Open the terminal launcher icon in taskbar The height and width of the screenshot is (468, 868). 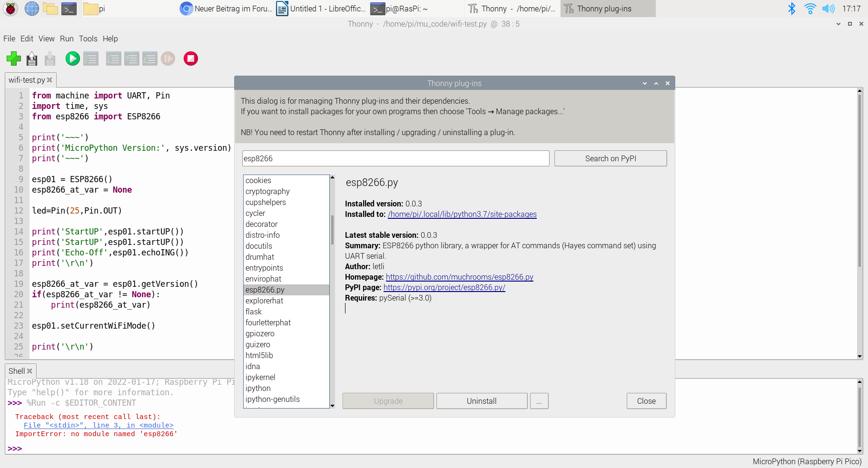69,9
